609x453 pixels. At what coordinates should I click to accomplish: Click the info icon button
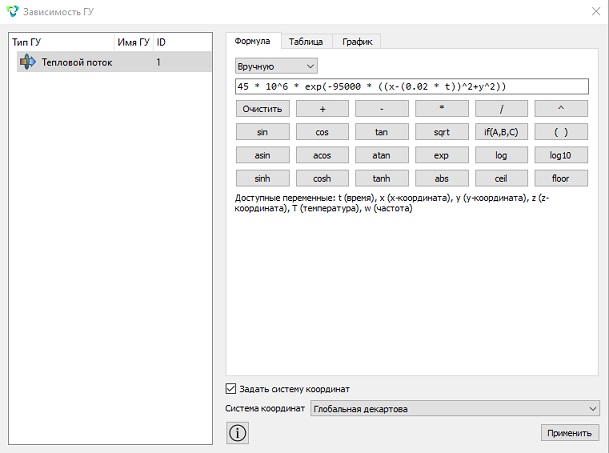pos(237,433)
